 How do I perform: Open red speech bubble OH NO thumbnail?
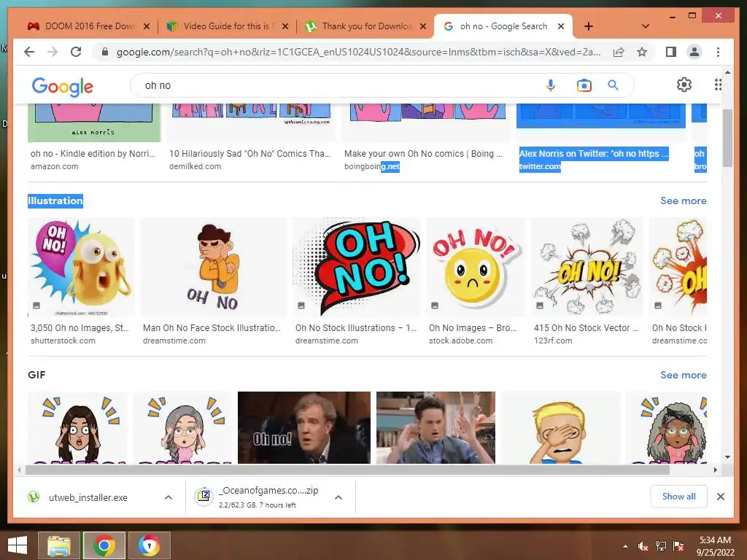tap(356, 267)
